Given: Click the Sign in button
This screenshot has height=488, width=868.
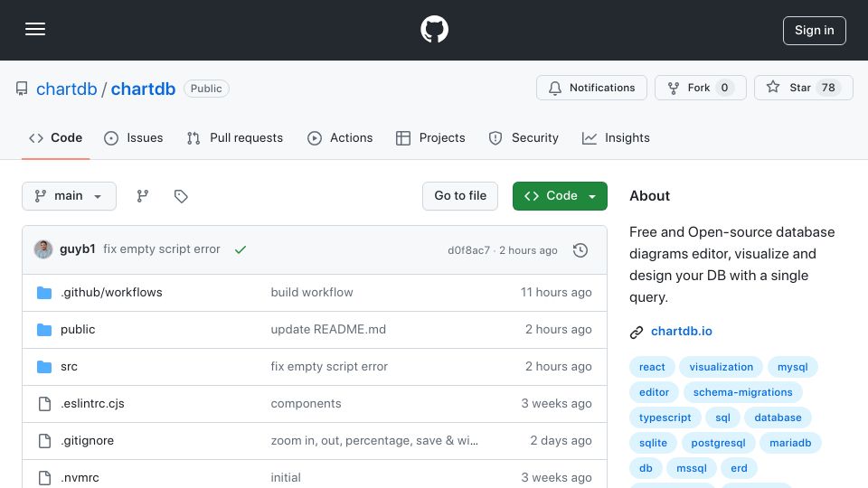Looking at the screenshot, I should (x=814, y=31).
